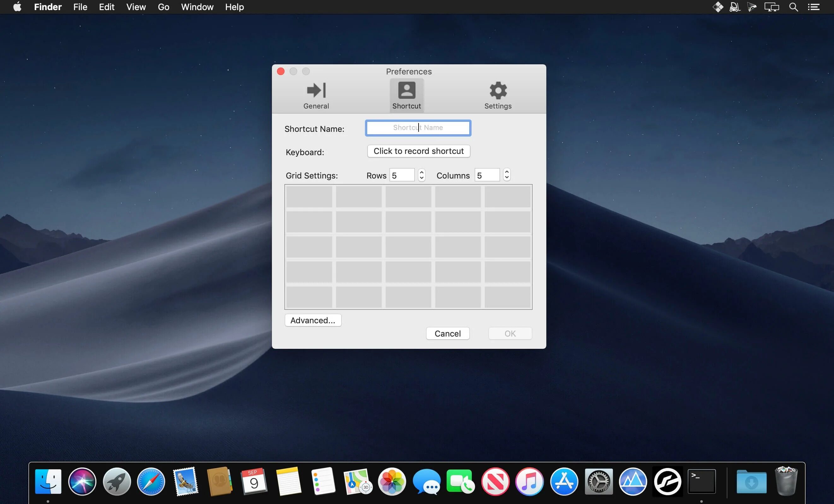Click the Spotlight search menu bar icon

point(793,7)
